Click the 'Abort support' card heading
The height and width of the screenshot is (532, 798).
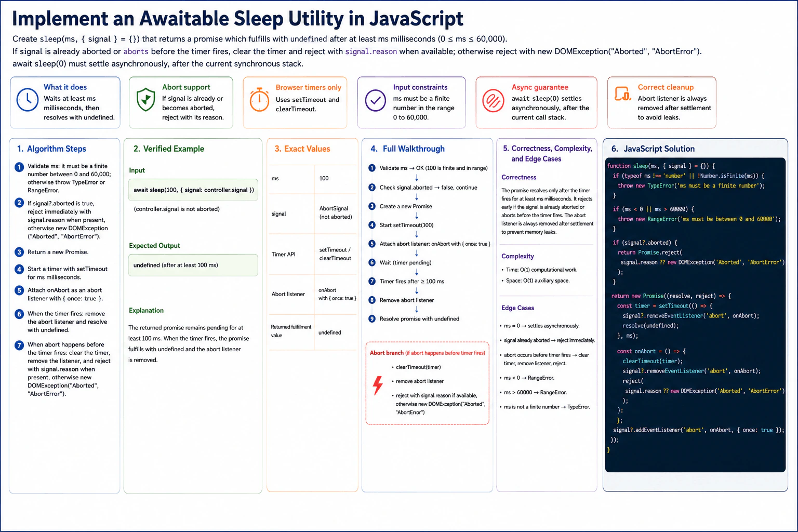[x=186, y=87]
